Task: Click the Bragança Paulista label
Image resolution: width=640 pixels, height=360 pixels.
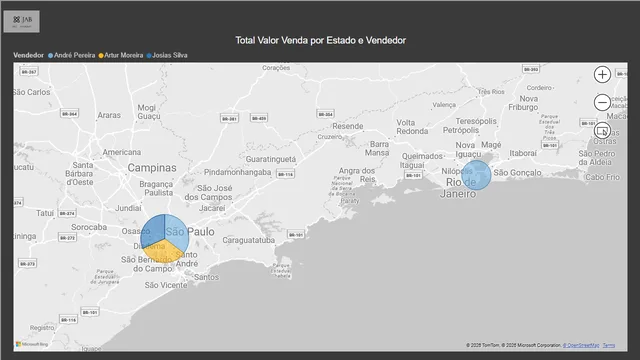Action: pos(156,188)
